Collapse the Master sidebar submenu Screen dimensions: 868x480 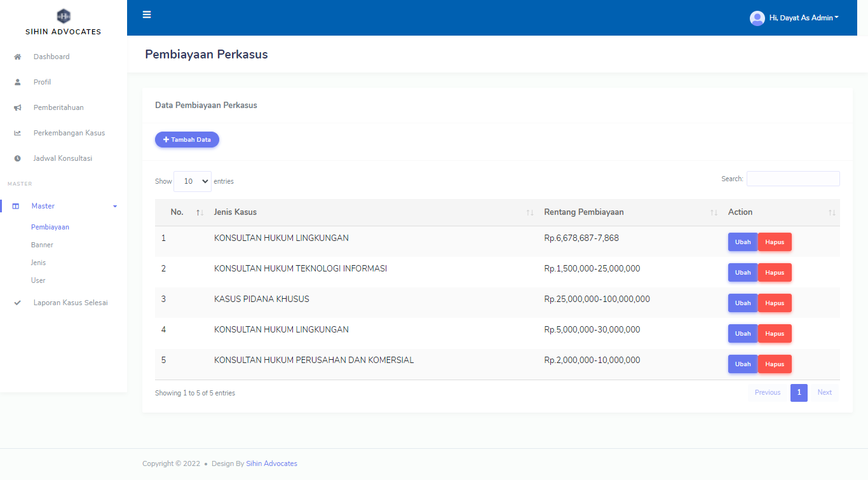(114, 206)
